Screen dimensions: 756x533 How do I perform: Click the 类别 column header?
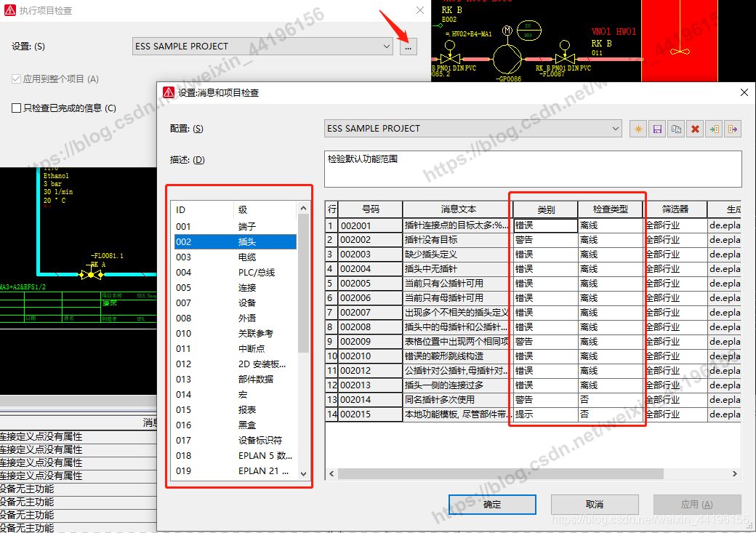tap(545, 209)
